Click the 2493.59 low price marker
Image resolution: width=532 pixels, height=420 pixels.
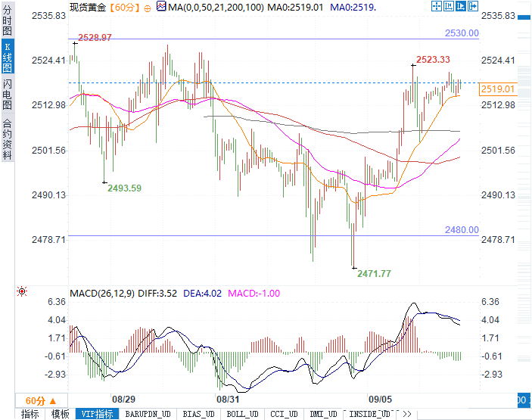(x=125, y=188)
